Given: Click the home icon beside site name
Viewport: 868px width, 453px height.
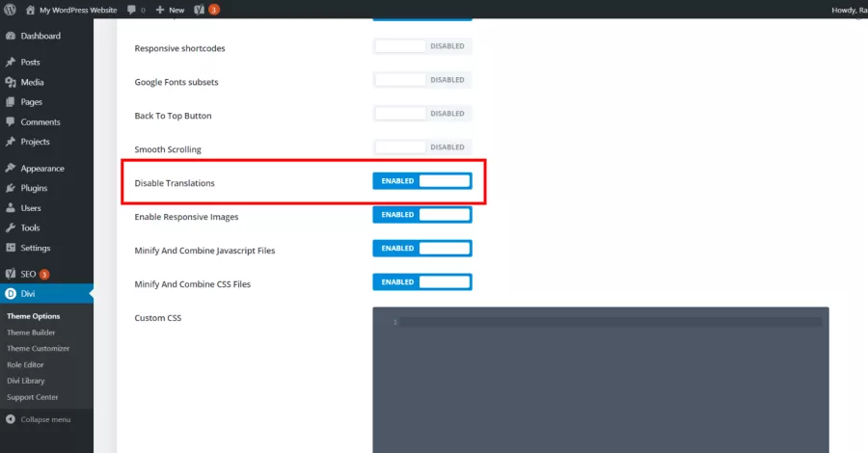Looking at the screenshot, I should (30, 10).
